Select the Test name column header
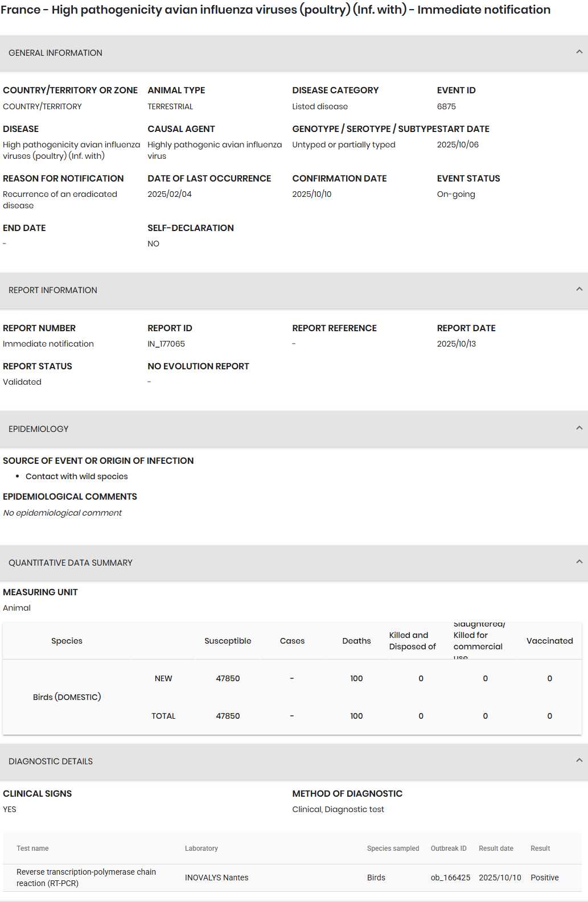 coord(32,849)
